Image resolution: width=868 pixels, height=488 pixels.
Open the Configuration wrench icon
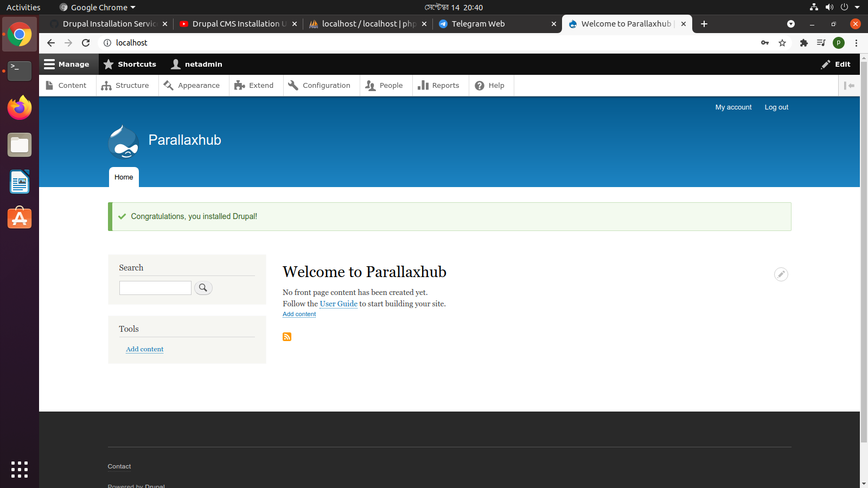point(292,85)
